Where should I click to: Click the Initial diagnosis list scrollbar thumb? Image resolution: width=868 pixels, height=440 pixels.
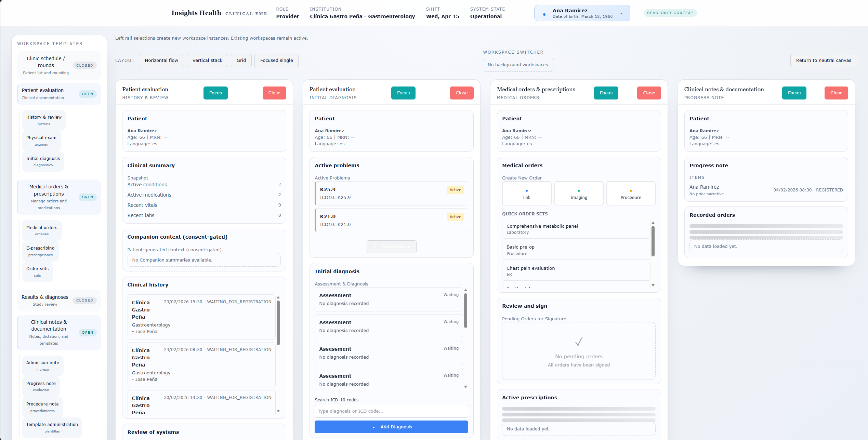(465, 310)
